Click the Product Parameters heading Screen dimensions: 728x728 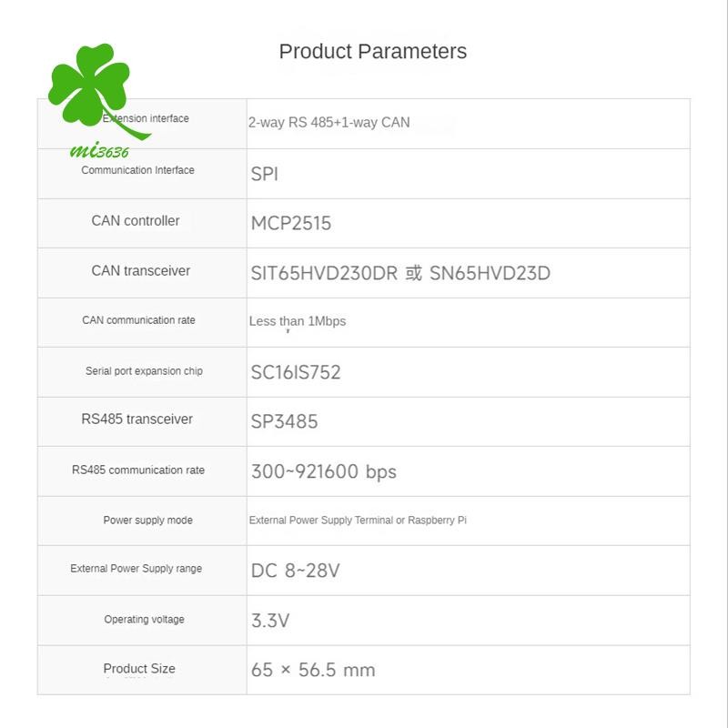(372, 51)
